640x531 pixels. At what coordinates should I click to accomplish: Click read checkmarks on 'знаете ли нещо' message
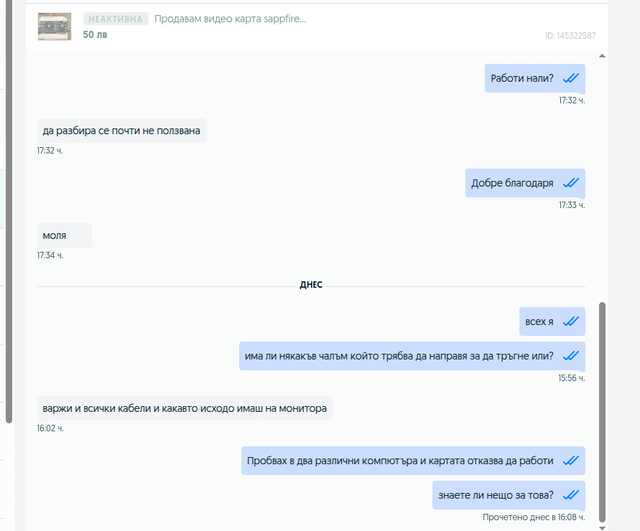tap(571, 495)
